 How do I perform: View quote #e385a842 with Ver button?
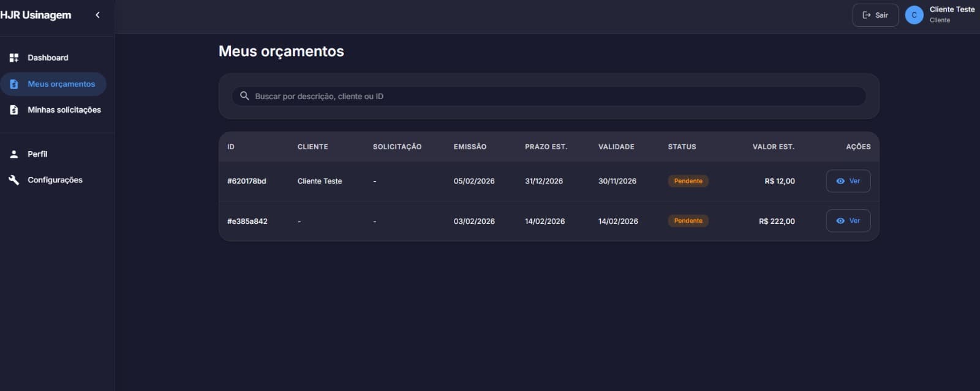tap(848, 221)
